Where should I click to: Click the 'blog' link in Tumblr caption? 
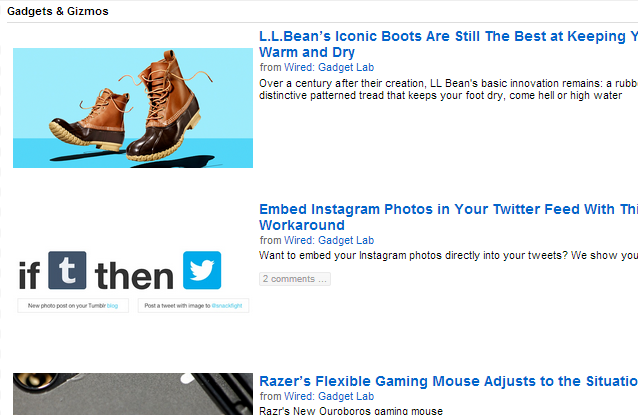pos(112,306)
